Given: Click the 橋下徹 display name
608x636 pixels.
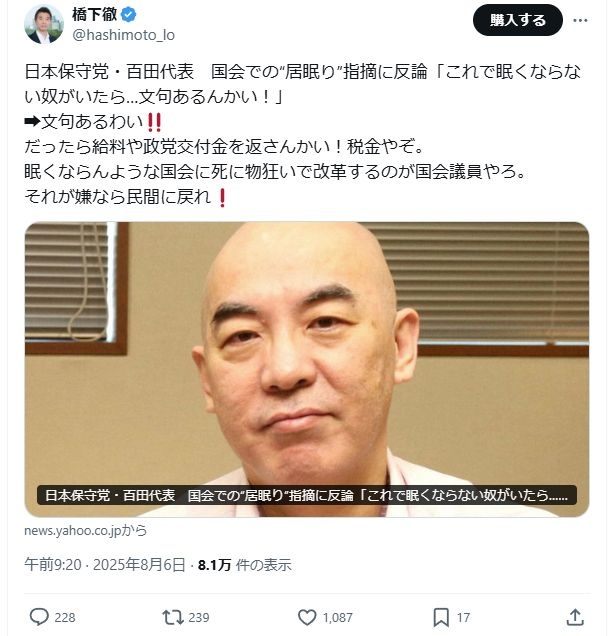Looking at the screenshot, I should (x=95, y=15).
